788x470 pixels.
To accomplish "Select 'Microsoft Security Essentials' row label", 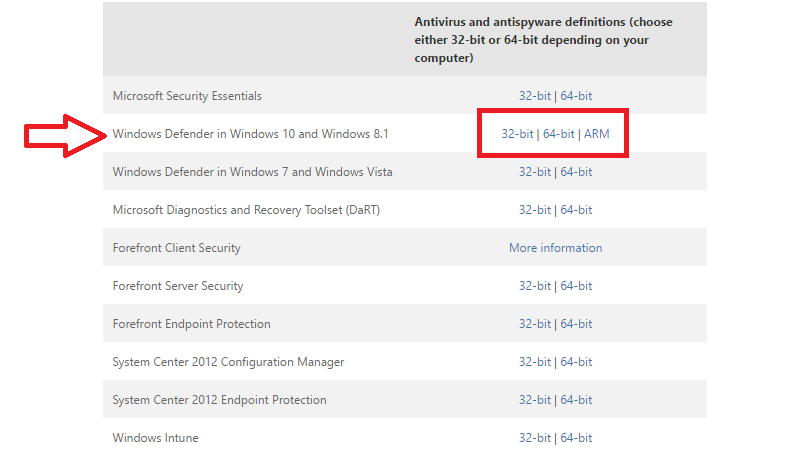I will (x=187, y=96).
